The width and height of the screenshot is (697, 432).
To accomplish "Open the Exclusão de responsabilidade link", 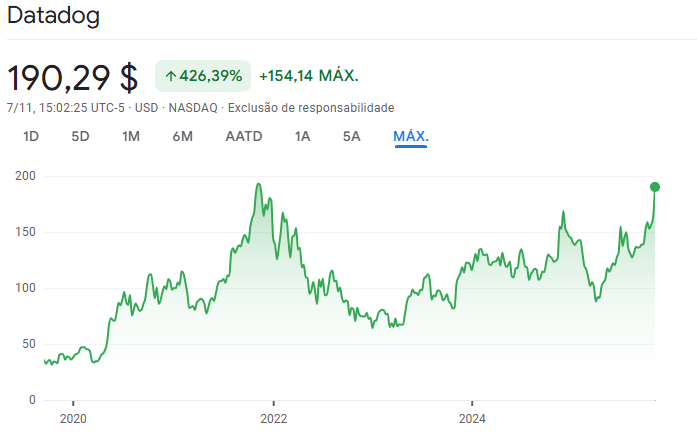I will 311,107.
